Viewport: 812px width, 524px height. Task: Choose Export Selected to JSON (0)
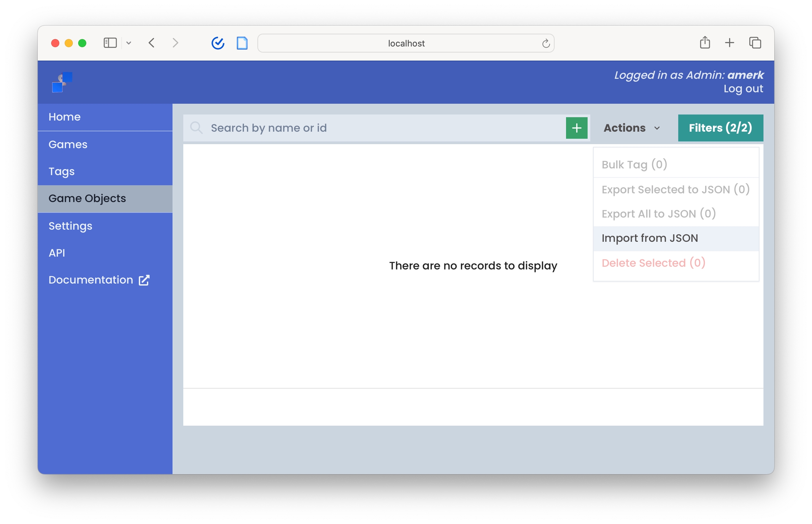[676, 190]
